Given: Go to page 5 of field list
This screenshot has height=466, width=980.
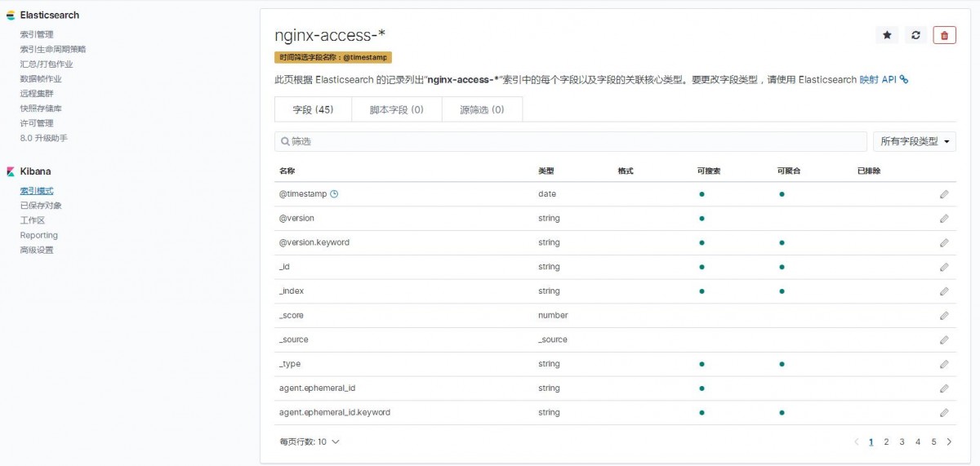Looking at the screenshot, I should (x=933, y=442).
